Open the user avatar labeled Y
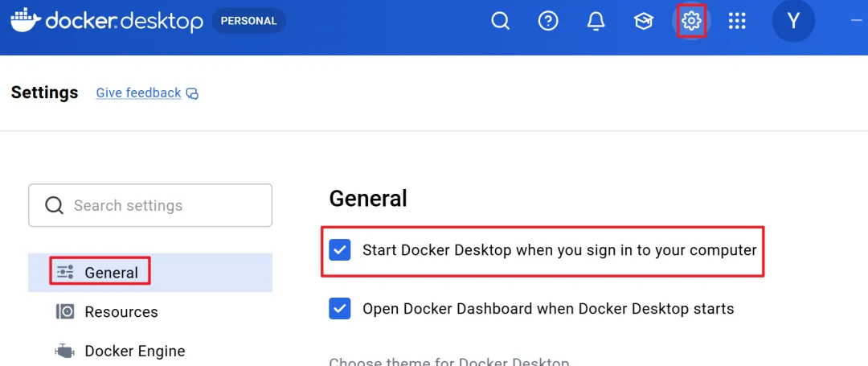Screen dimensions: 868x366 click(x=793, y=21)
